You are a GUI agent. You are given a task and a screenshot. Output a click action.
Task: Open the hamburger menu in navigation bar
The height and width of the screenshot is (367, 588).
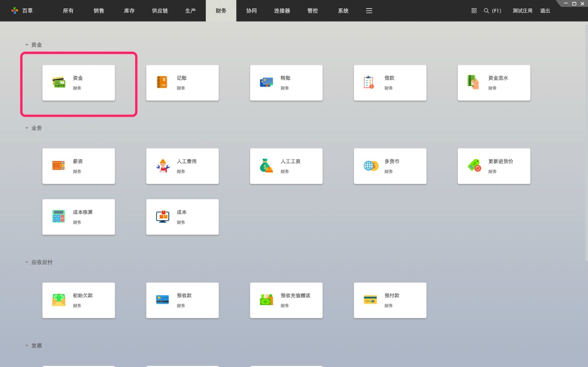369,10
